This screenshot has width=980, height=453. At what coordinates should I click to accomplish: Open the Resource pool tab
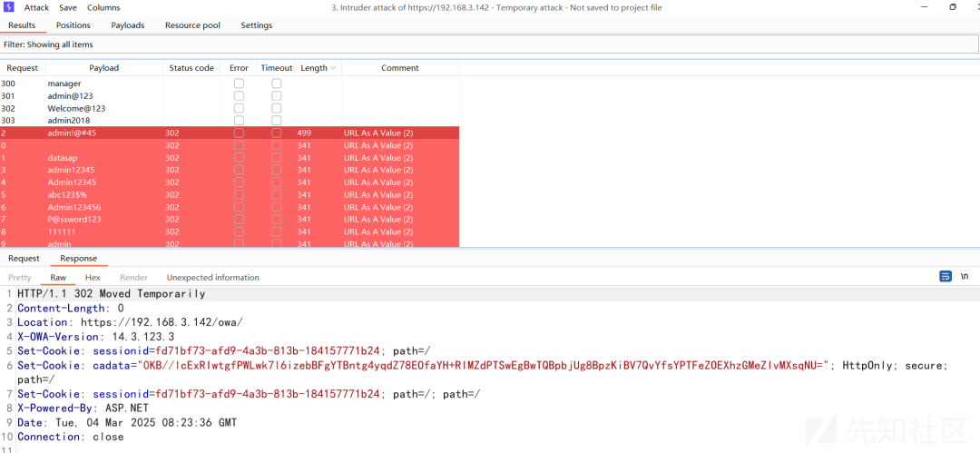pyautogui.click(x=192, y=25)
